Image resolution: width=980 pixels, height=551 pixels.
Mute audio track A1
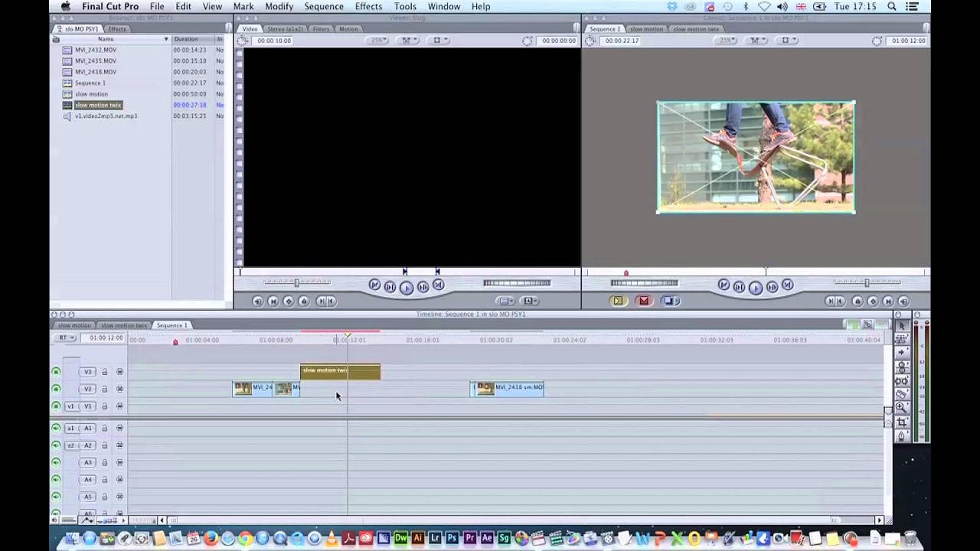click(x=56, y=429)
